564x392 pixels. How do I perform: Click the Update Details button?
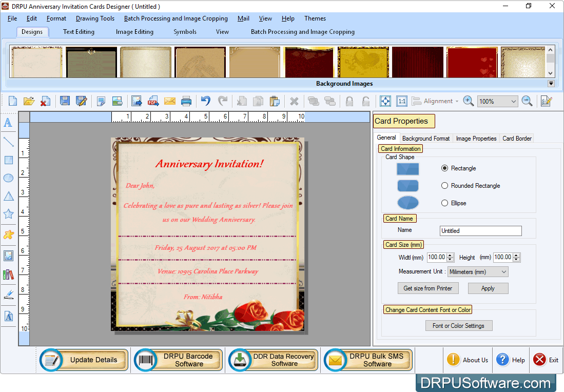(84, 360)
